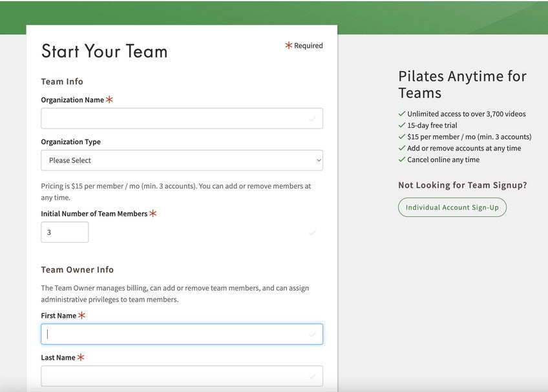Click the Pilates Anytime for Teams heading
This screenshot has height=392, width=548.
click(x=462, y=85)
